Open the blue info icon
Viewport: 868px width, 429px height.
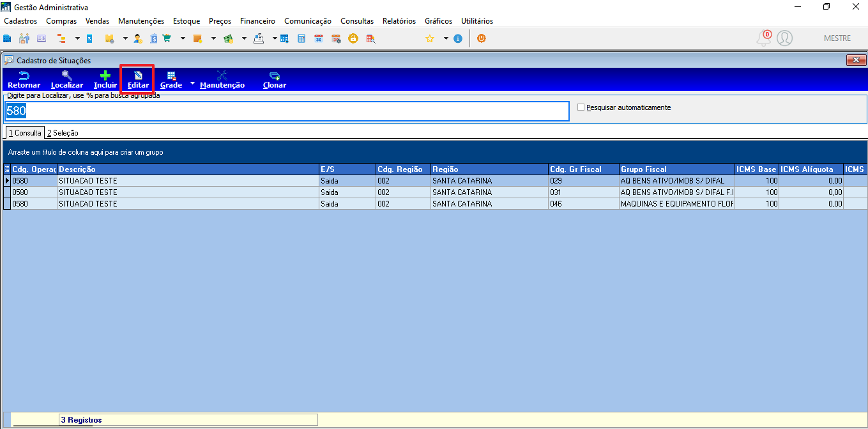(x=458, y=38)
